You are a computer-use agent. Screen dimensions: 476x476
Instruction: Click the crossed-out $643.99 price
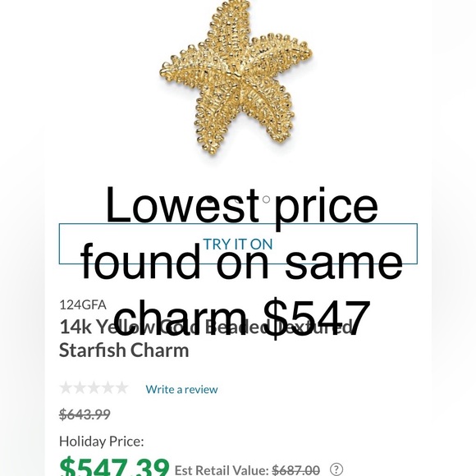coord(85,414)
